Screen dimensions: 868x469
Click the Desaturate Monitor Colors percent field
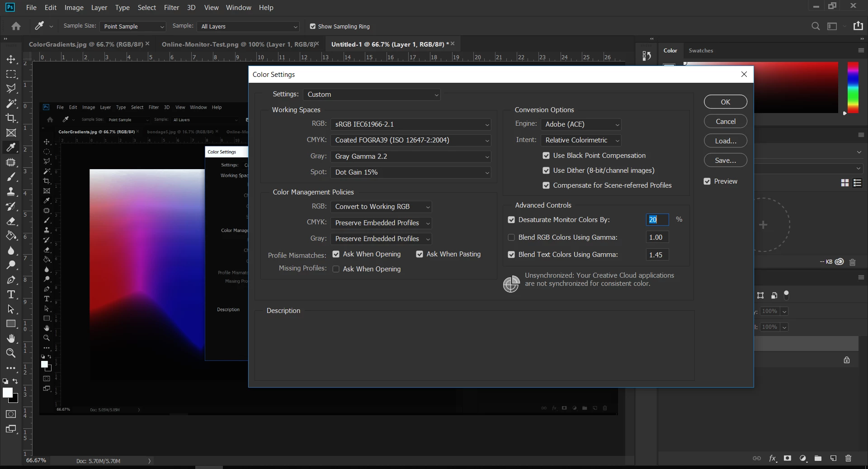coord(657,220)
